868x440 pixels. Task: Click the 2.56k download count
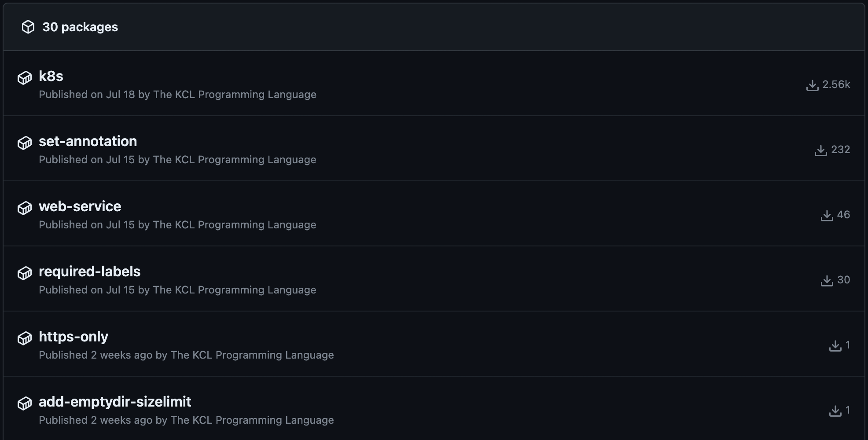tap(836, 84)
